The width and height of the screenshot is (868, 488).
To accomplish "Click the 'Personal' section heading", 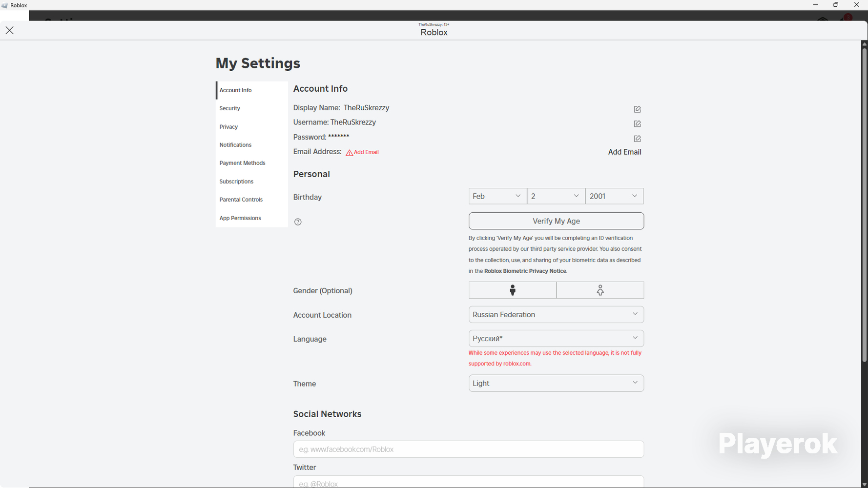I will click(311, 174).
